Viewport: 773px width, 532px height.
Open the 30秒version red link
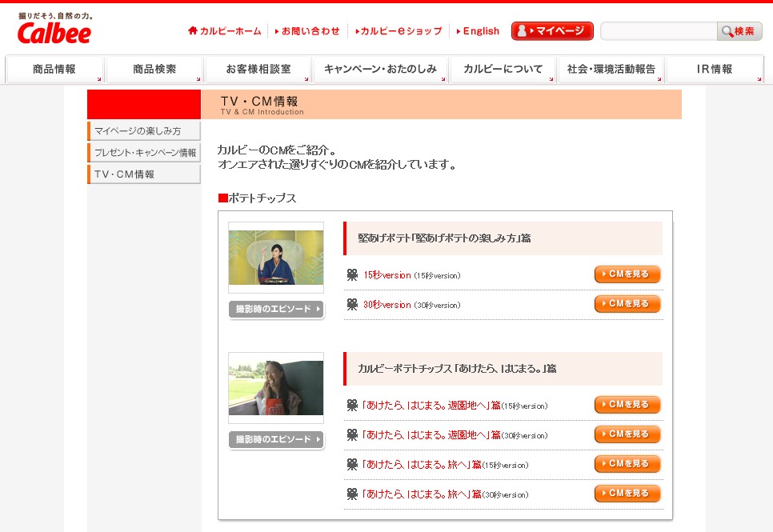click(387, 305)
